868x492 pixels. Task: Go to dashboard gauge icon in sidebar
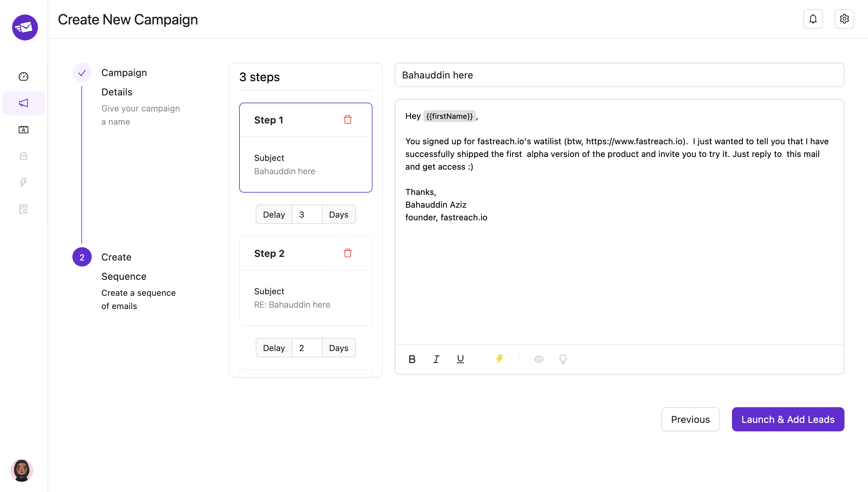tap(23, 76)
